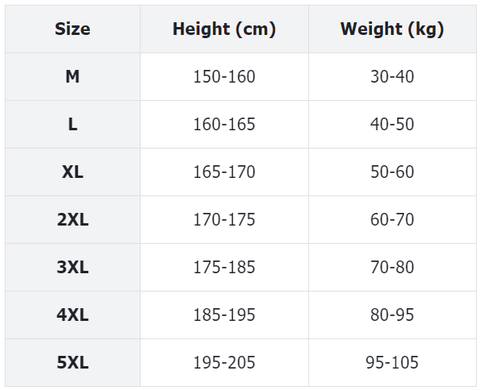Select the L size cell
The image size is (480, 390).
pos(73,124)
